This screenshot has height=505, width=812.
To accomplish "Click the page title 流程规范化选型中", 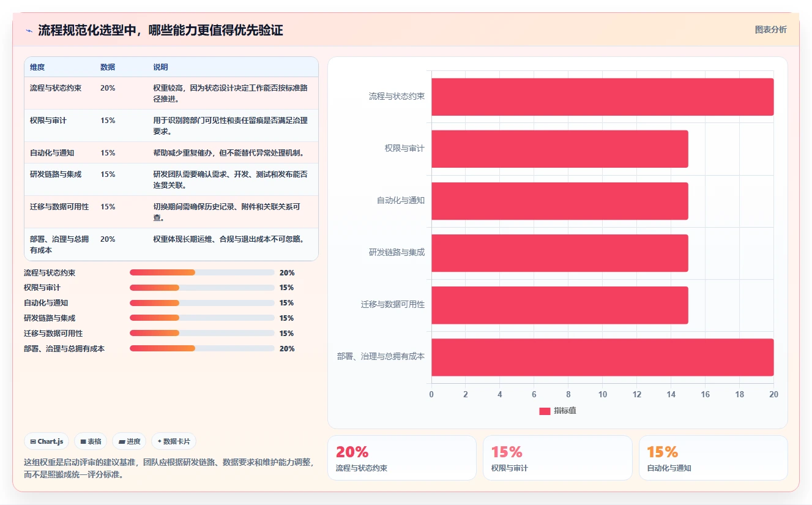I will (x=160, y=30).
